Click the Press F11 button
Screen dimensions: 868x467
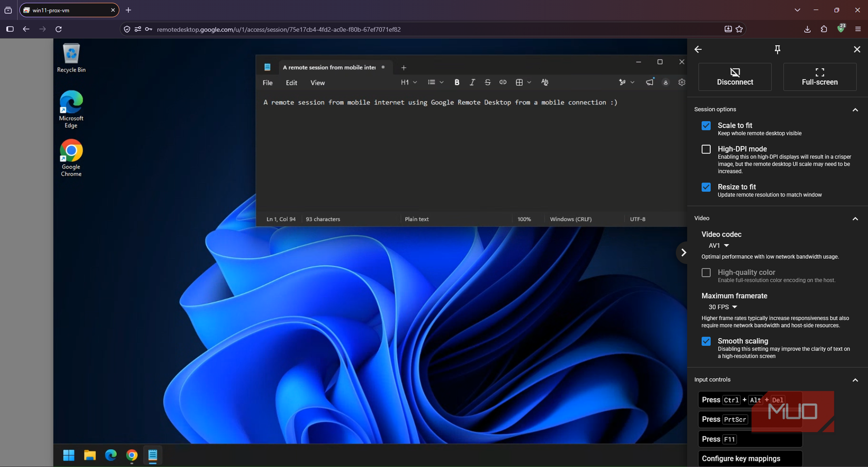point(750,439)
